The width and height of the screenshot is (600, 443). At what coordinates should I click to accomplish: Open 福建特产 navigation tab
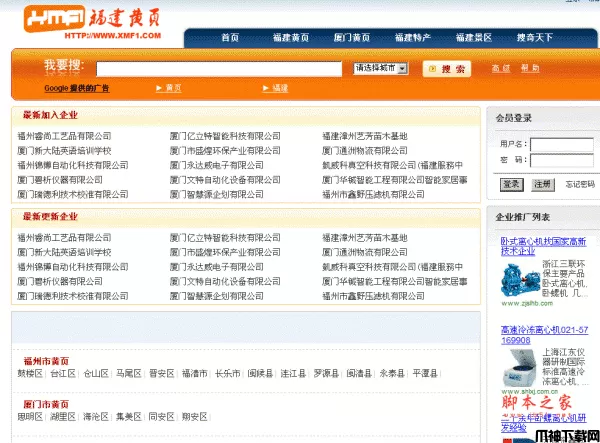click(413, 37)
